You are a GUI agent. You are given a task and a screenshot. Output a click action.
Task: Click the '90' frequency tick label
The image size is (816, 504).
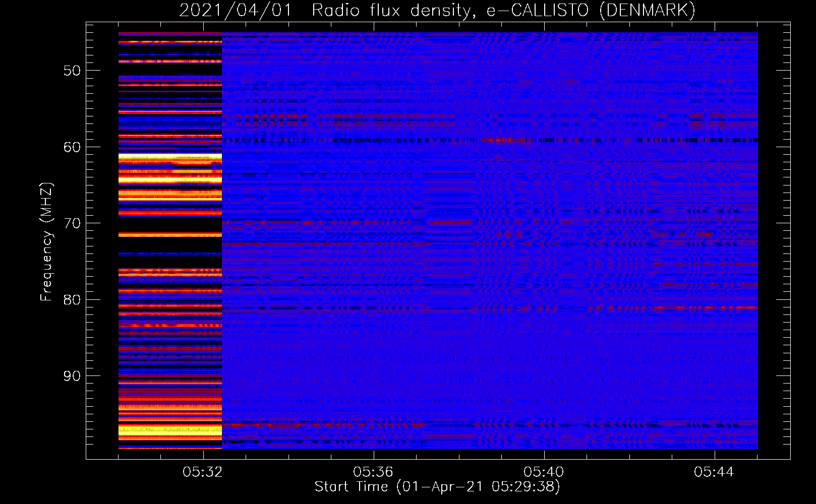click(72, 376)
